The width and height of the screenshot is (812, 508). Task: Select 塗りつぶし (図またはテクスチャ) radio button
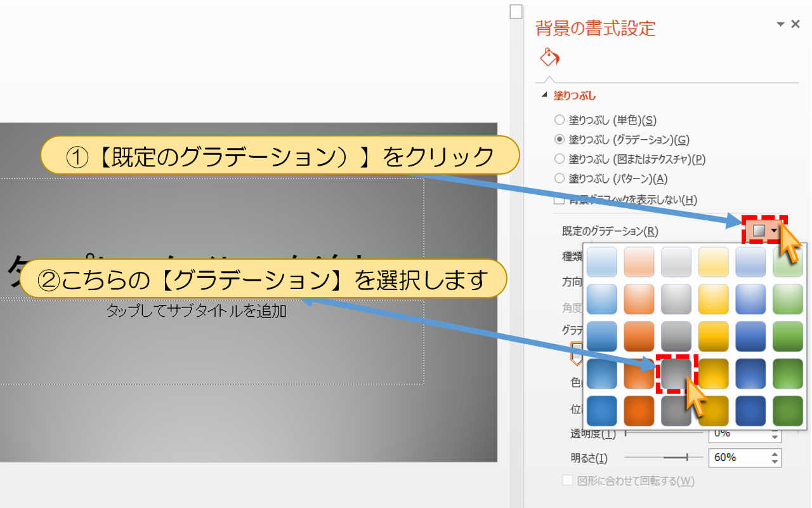pos(559,159)
